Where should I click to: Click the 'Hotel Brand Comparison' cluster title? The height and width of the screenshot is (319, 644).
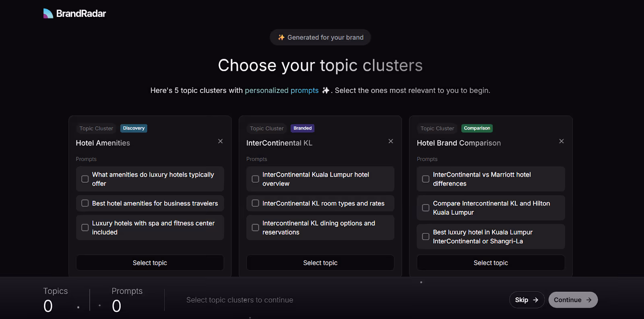coord(459,143)
